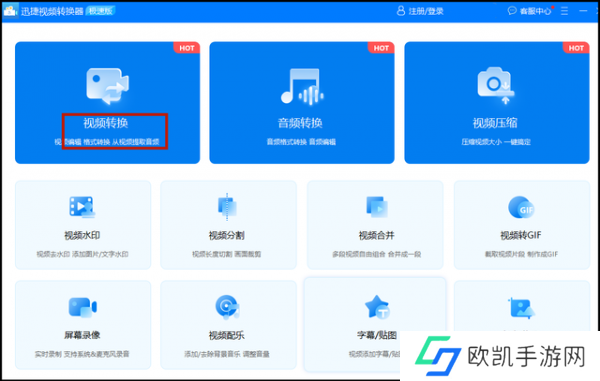Viewport: 600px width, 381px height.
Task: Select the 音频转换 title text
Action: [x=300, y=123]
